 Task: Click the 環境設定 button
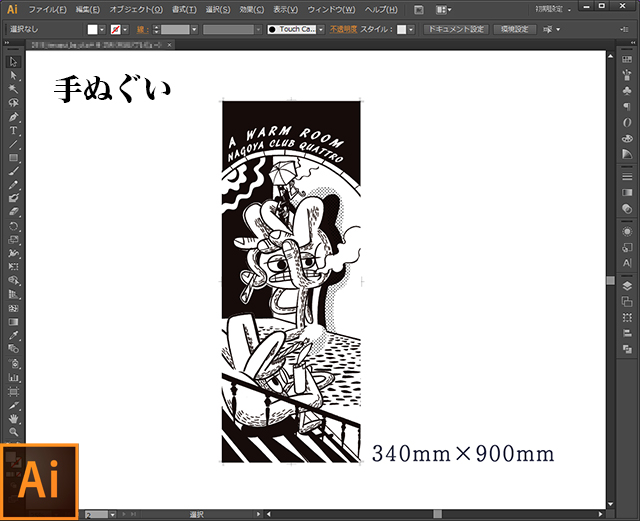pyautogui.click(x=515, y=29)
